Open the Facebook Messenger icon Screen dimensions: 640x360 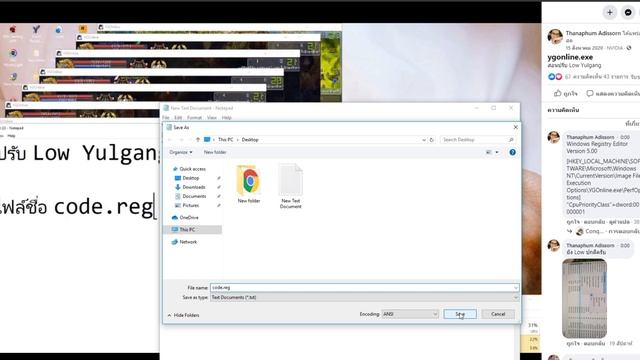coord(628,12)
